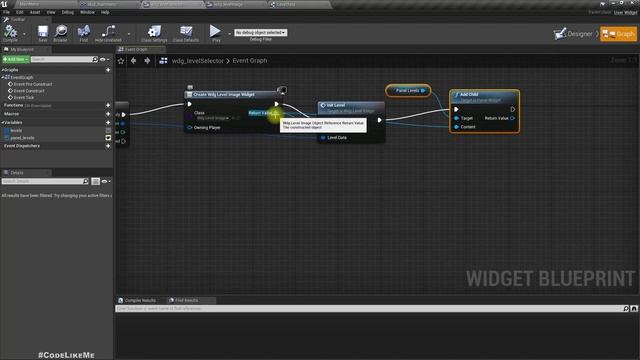This screenshot has height=360, width=640.
Task: Select Event Tick in tree
Action: 24,98
